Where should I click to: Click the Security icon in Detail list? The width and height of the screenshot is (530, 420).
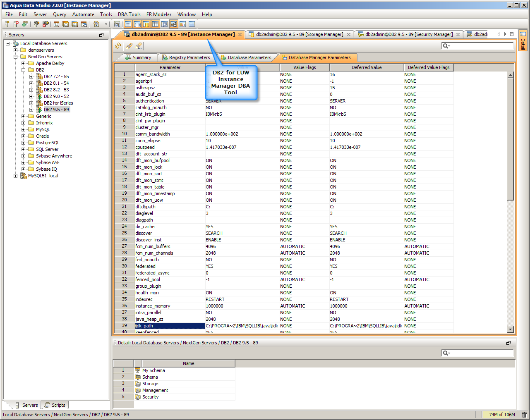coord(138,397)
